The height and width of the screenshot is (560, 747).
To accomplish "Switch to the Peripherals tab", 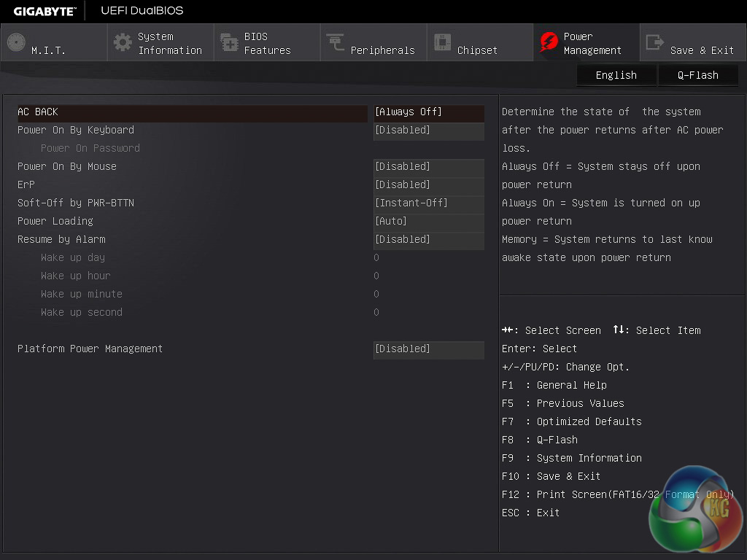I will pos(373,43).
